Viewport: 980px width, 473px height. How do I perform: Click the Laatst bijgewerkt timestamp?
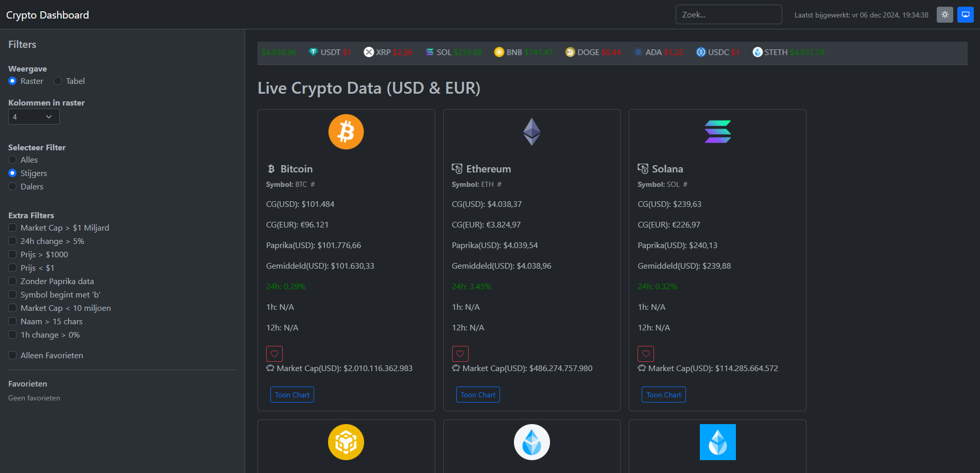pos(862,15)
